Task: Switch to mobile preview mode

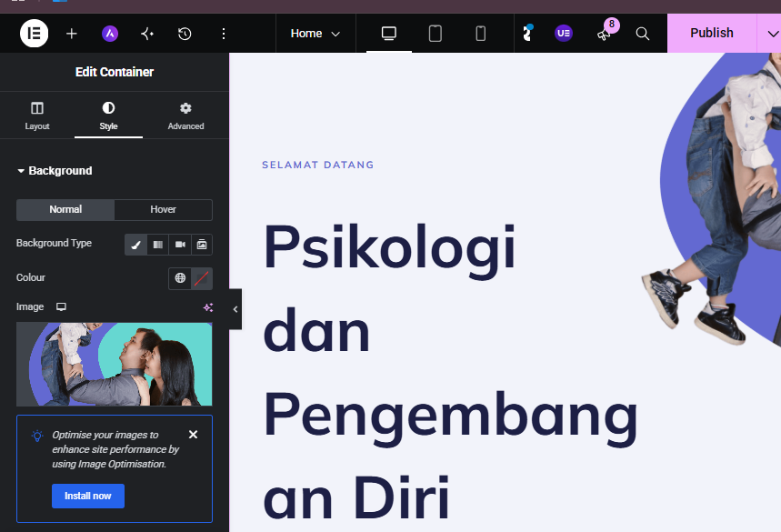Action: [481, 34]
